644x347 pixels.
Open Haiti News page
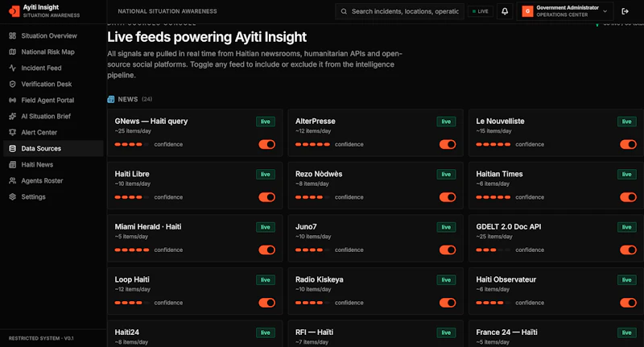(x=53, y=164)
